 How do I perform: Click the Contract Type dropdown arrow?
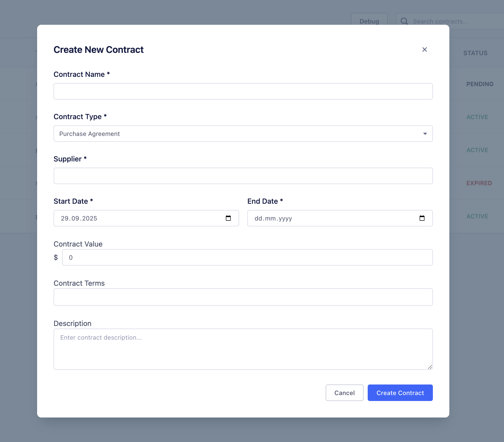(x=425, y=134)
